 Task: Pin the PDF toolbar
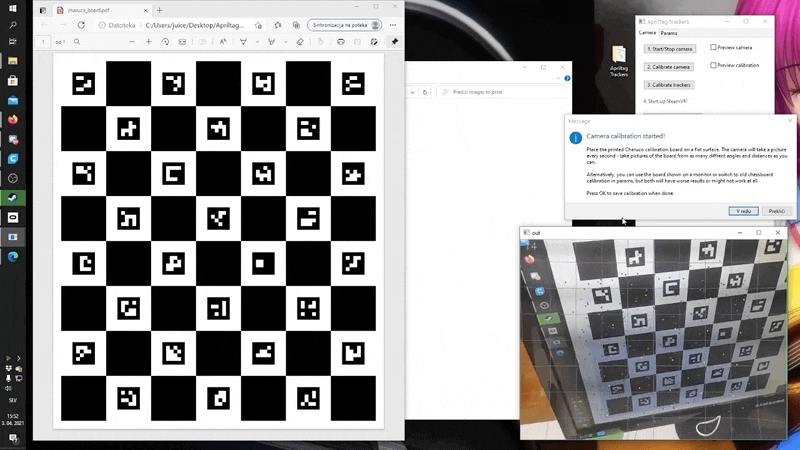coord(394,42)
